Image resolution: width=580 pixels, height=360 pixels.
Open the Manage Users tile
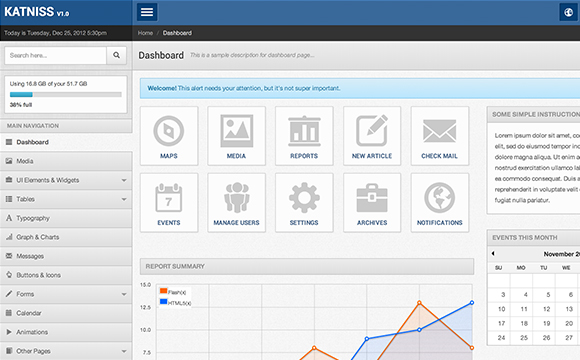236,203
